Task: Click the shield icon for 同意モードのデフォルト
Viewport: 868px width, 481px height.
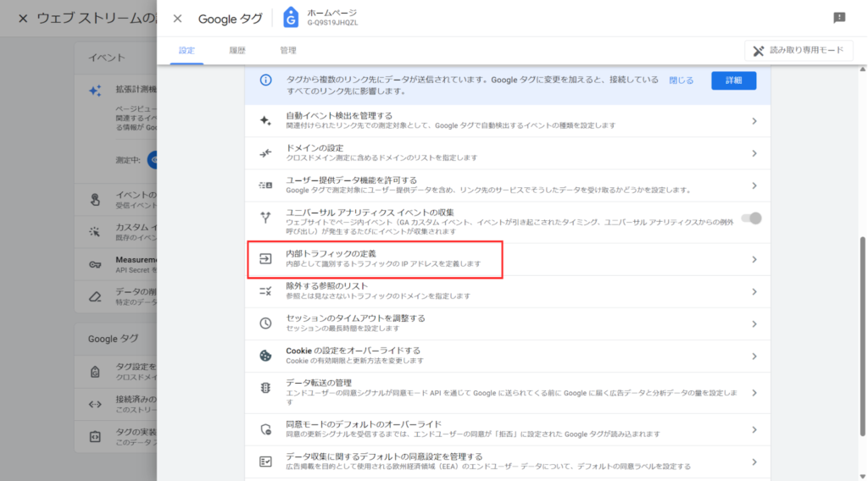Action: tap(265, 429)
